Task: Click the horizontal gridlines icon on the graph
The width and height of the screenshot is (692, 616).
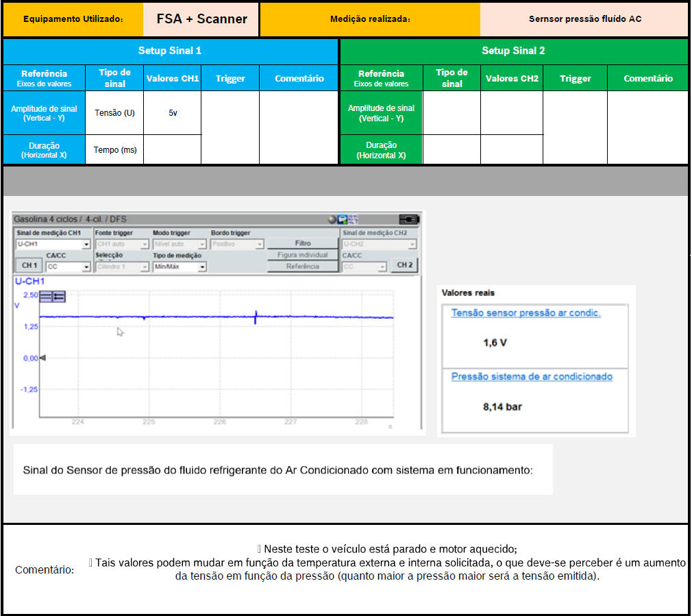Action: pos(47,296)
